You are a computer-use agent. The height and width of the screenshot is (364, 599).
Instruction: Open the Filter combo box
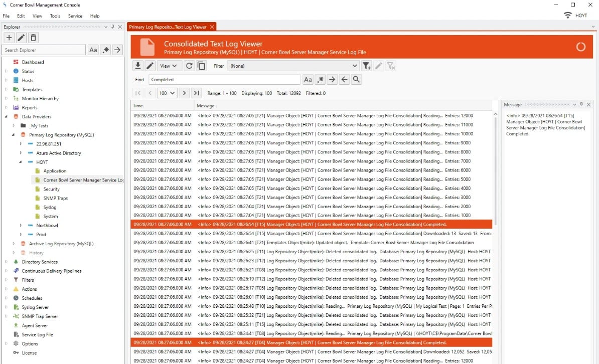pyautogui.click(x=293, y=66)
